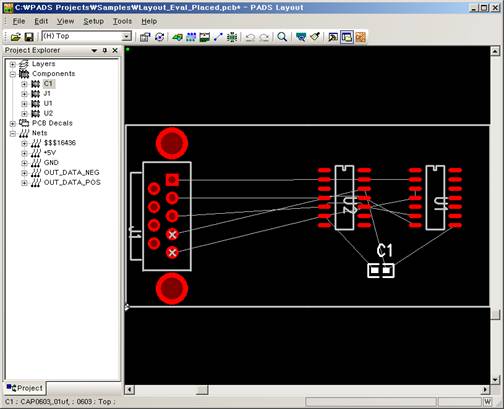Toggle Project Explorer auto-hide pin
Screen dimensions: 504x409
[105, 50]
